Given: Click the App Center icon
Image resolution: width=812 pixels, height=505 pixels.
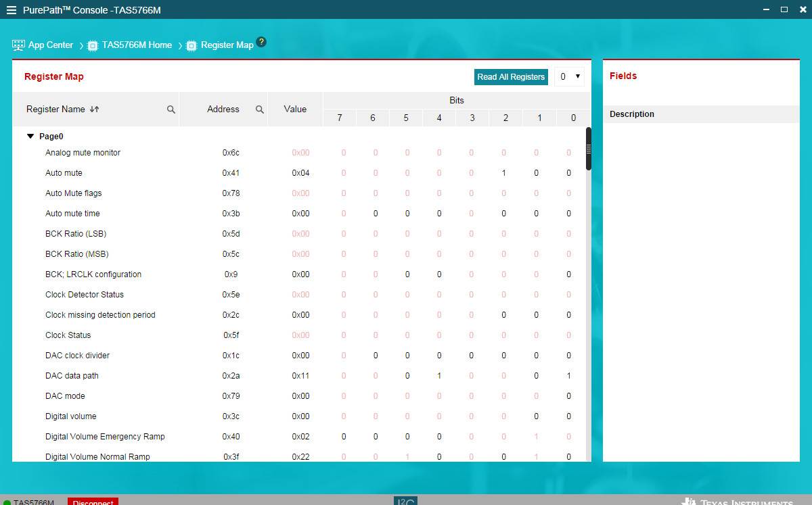Looking at the screenshot, I should 18,45.
